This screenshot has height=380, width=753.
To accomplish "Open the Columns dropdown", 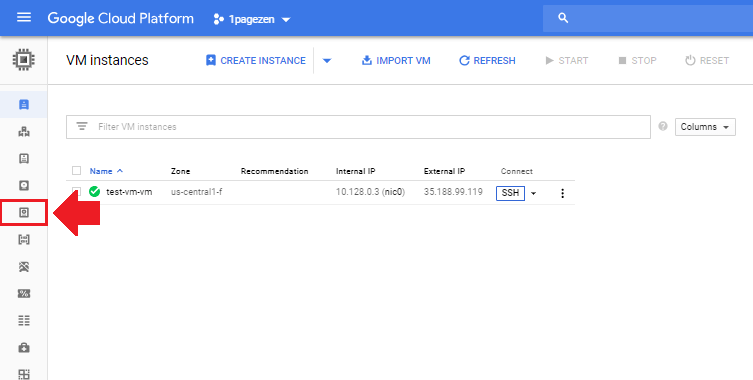I will click(x=705, y=127).
